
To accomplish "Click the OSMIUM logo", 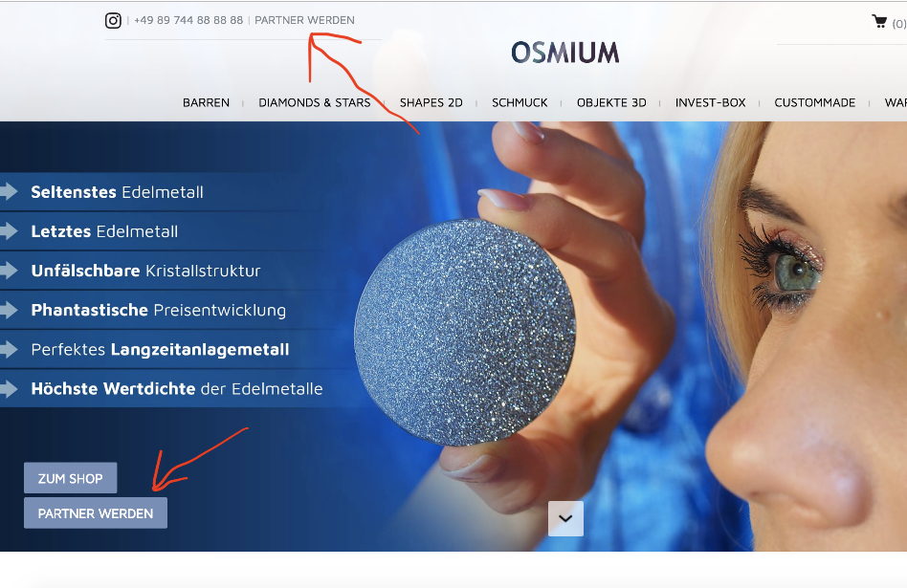I will [565, 53].
